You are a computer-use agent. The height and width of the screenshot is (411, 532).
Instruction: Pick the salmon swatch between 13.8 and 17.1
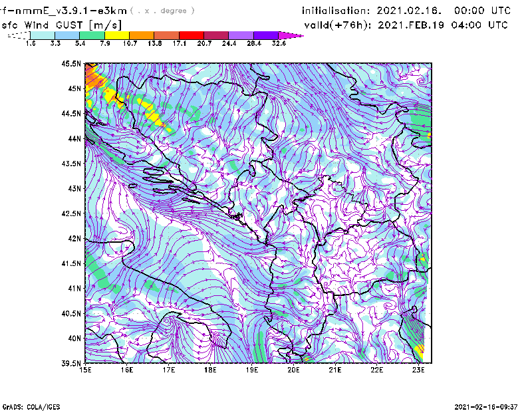(167, 35)
